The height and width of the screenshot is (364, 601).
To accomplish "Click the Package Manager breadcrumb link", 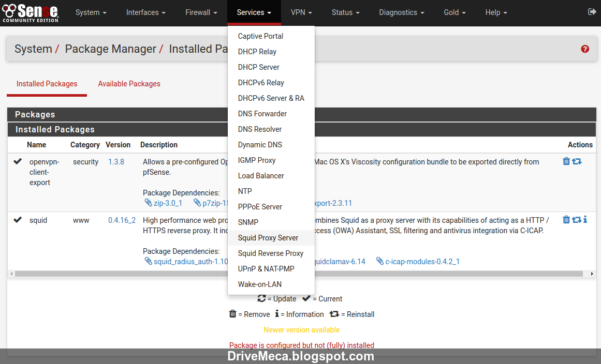I will point(110,49).
